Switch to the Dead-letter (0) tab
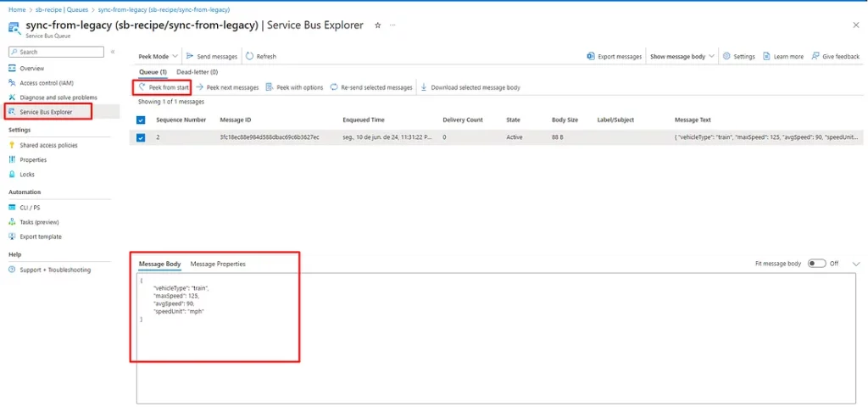This screenshot has width=868, height=412. point(197,72)
